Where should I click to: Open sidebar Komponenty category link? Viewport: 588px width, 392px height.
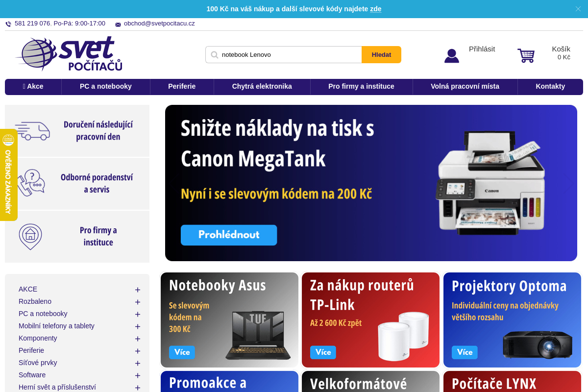(x=38, y=338)
